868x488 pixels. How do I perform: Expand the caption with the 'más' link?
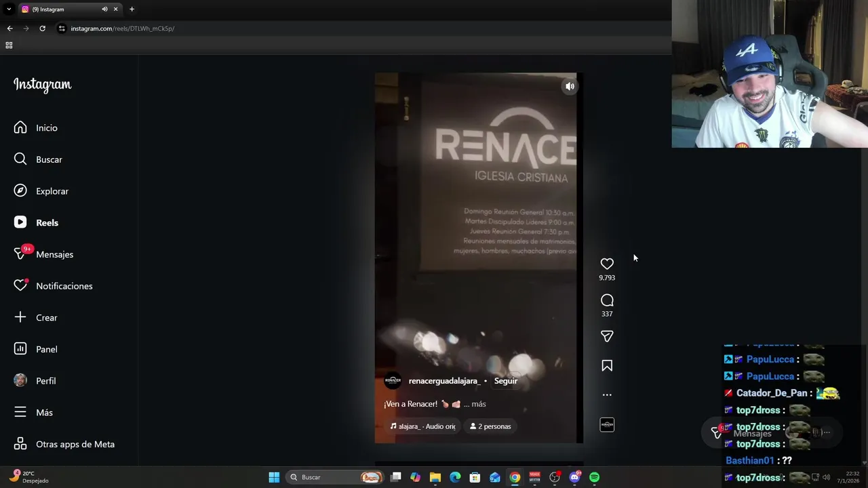[479, 404]
